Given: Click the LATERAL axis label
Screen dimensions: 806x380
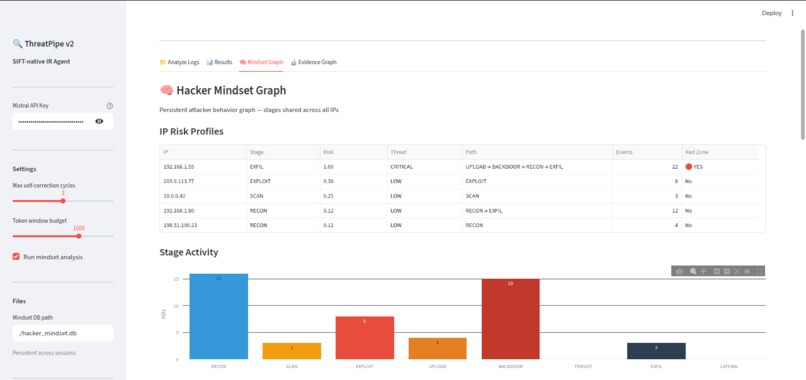Looking at the screenshot, I should [x=729, y=367].
